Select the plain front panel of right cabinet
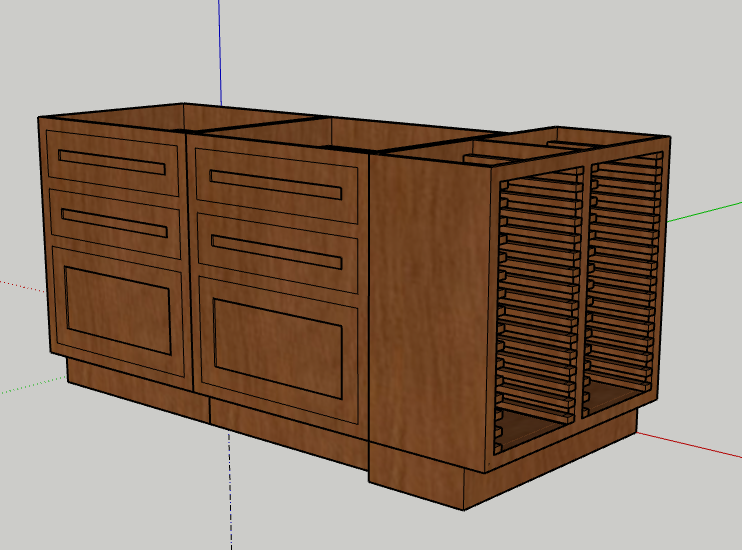The image size is (742, 550). pyautogui.click(x=427, y=300)
